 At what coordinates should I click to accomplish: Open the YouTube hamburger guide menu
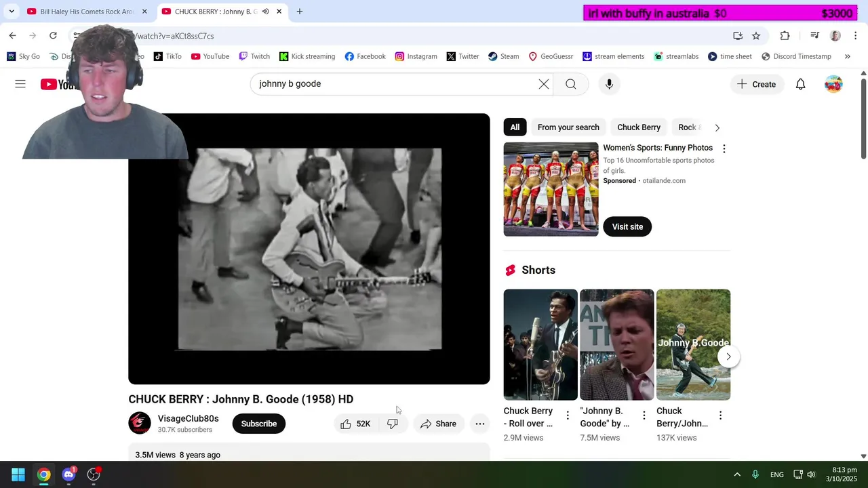[x=20, y=84]
